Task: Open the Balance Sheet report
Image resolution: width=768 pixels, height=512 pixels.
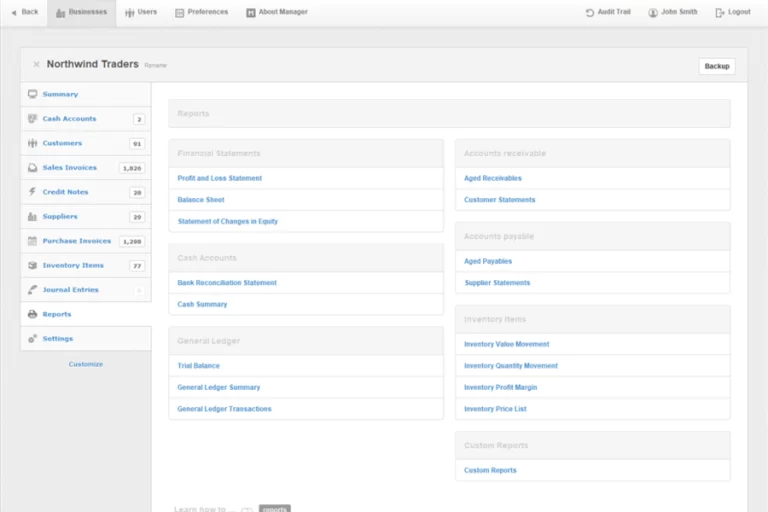Action: [x=201, y=200]
